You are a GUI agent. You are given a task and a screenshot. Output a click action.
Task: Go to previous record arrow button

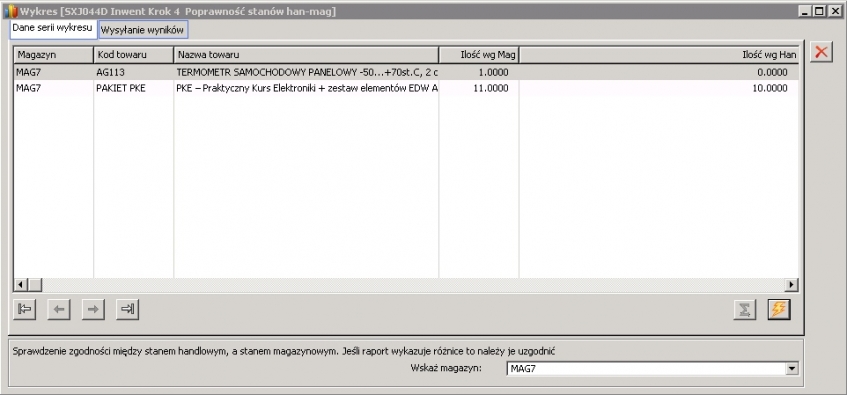tap(59, 309)
